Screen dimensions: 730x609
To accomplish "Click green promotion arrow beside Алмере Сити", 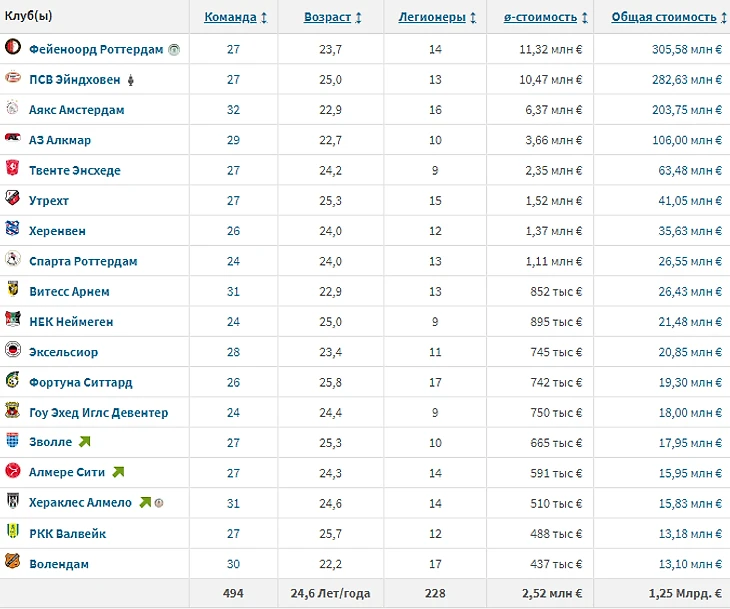I will click(x=119, y=472).
